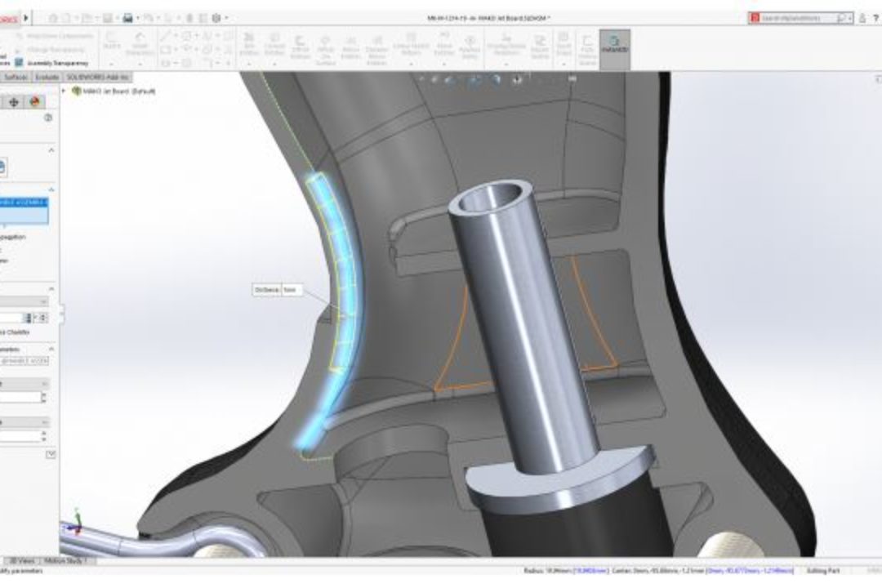Open the fillet method dropdown

(24, 302)
